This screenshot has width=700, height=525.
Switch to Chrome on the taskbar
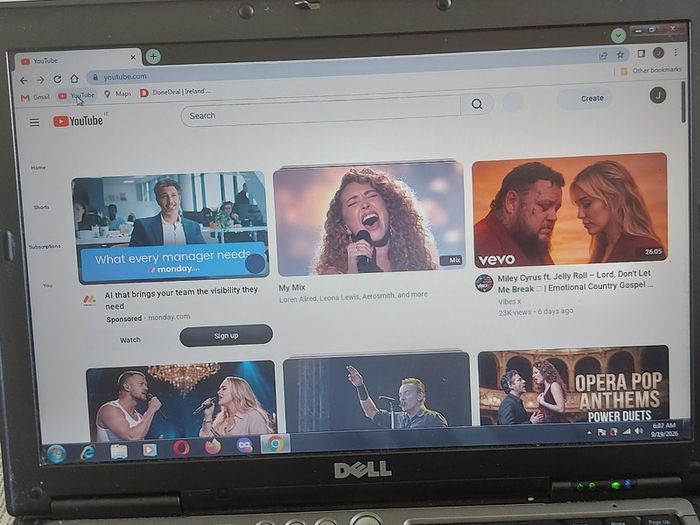pyautogui.click(x=275, y=444)
